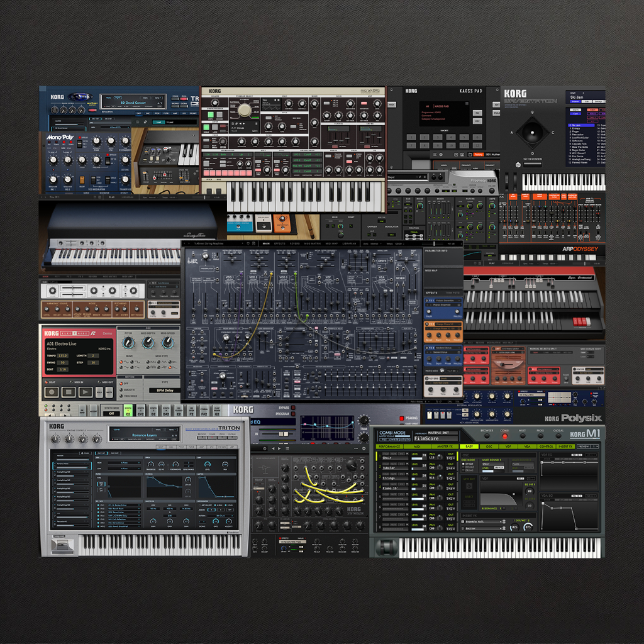Open the Choir out routing dropdown in M1
The image size is (644, 644).
[x=451, y=458]
